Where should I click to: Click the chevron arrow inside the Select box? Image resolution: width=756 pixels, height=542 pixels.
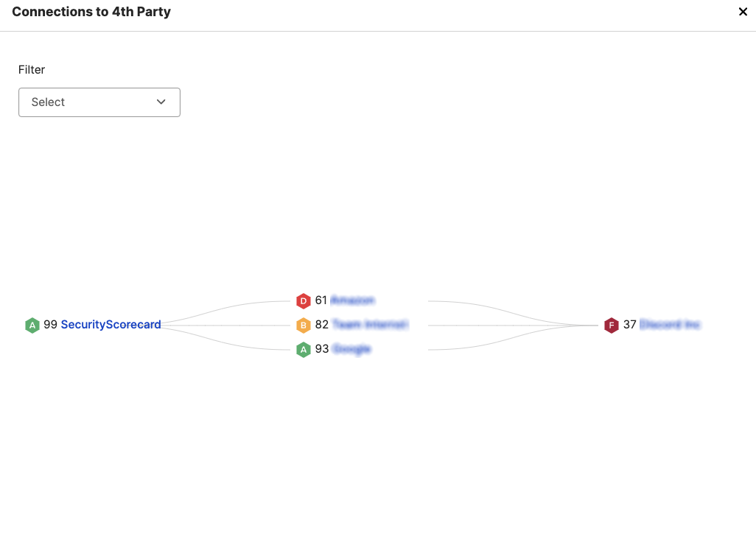pos(161,102)
